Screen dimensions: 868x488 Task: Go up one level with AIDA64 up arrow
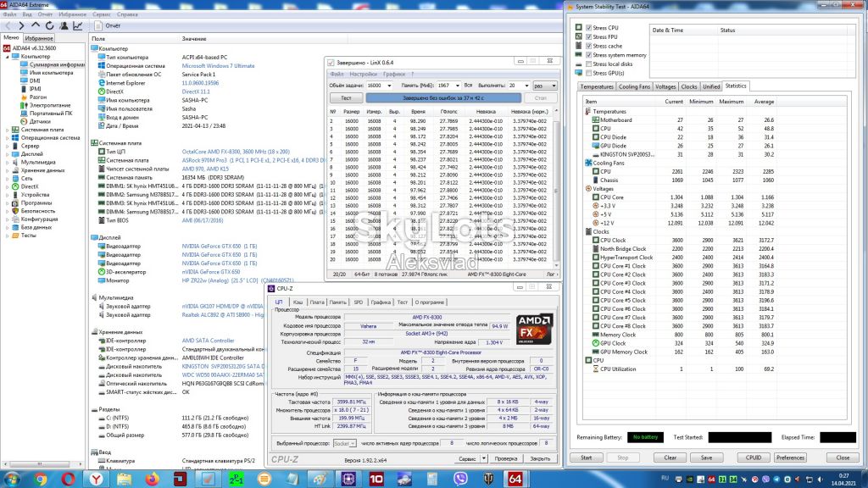point(36,25)
